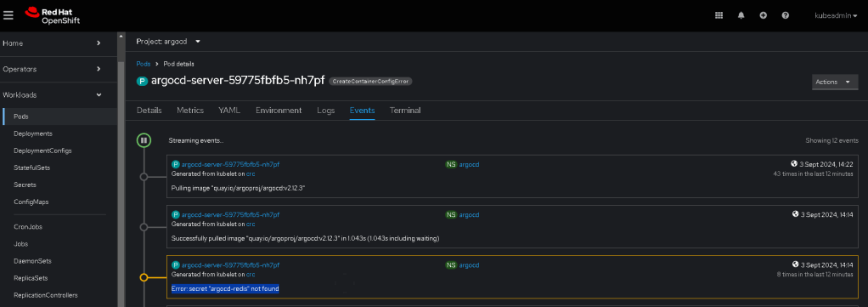Switch to the YAML tab
868x307 pixels.
tap(229, 111)
